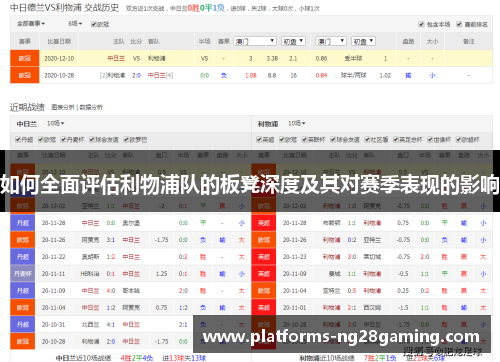Toggle 欧超杯 checkbox

click(458, 139)
